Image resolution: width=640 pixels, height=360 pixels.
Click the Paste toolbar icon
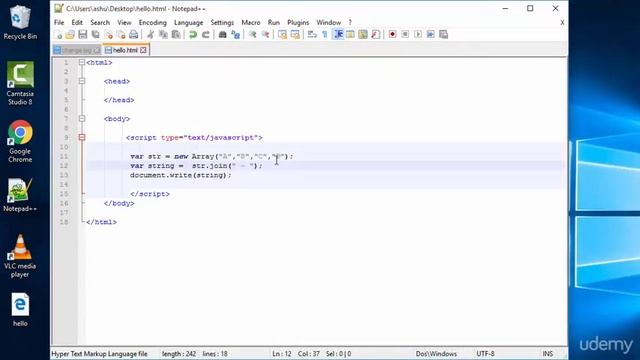pos(176,35)
